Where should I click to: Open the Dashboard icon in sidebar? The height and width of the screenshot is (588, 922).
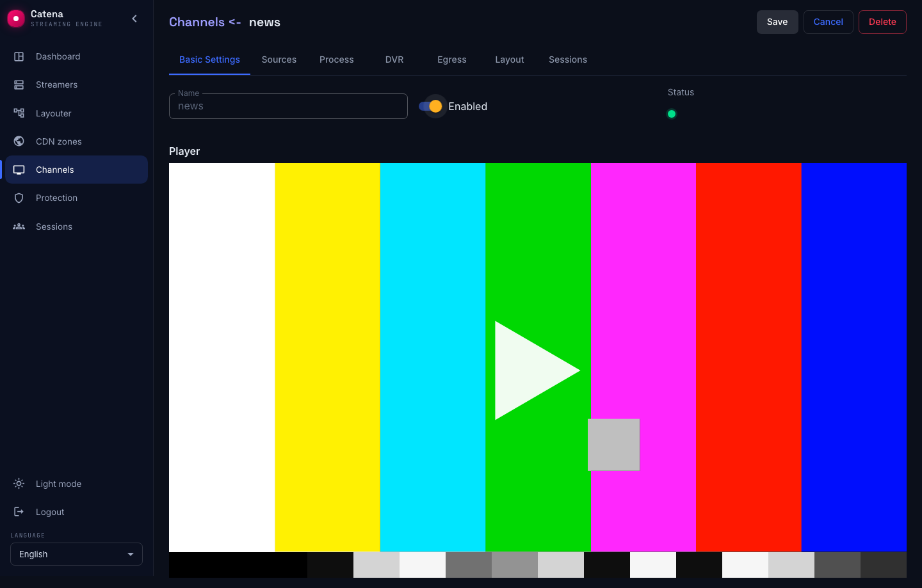pyautogui.click(x=19, y=56)
